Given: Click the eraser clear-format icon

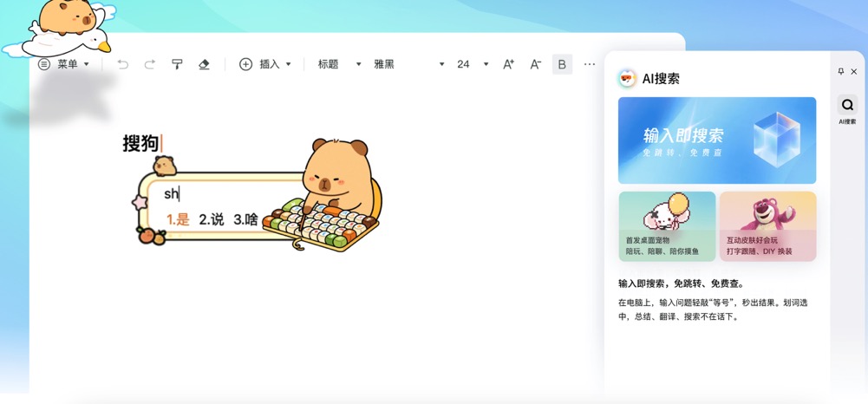Looking at the screenshot, I should pyautogui.click(x=204, y=64).
